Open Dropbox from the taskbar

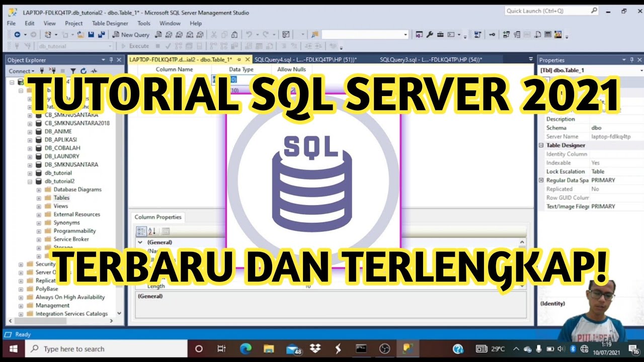315,348
